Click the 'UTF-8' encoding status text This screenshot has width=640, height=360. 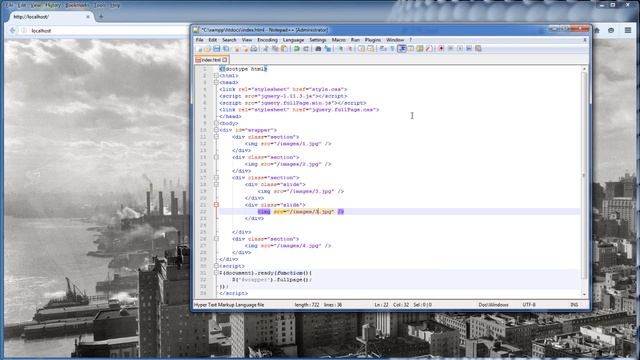tap(529, 305)
